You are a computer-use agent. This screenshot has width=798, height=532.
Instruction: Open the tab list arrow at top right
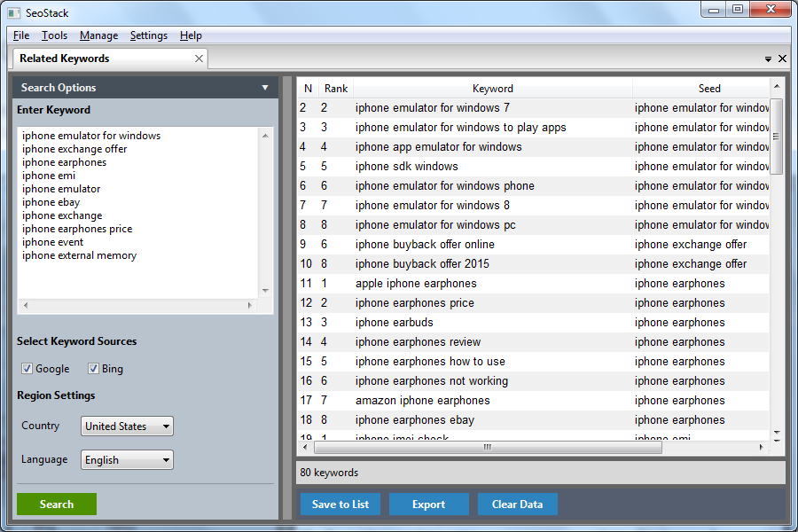coord(768,58)
